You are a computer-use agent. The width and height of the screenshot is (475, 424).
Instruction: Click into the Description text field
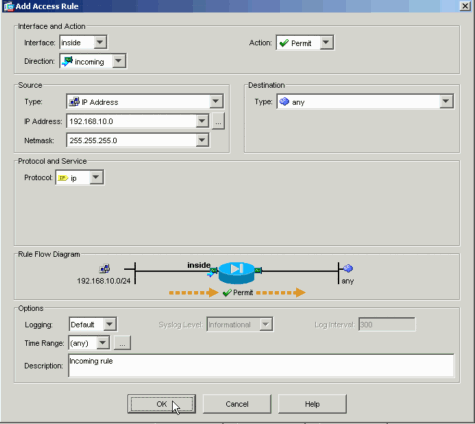261,366
